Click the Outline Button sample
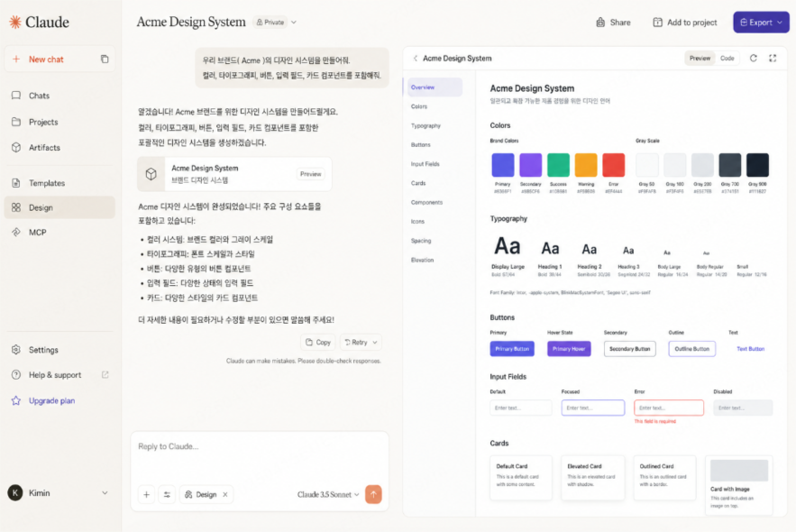 point(692,349)
